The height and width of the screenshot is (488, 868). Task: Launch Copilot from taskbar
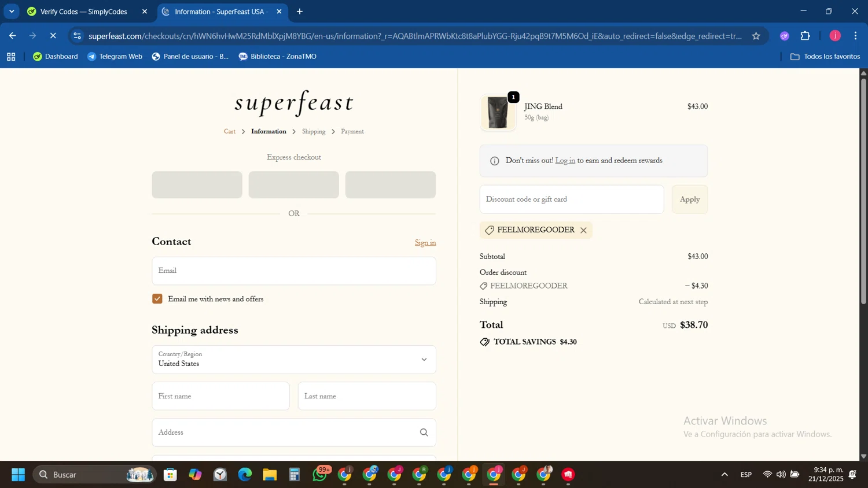(x=195, y=475)
